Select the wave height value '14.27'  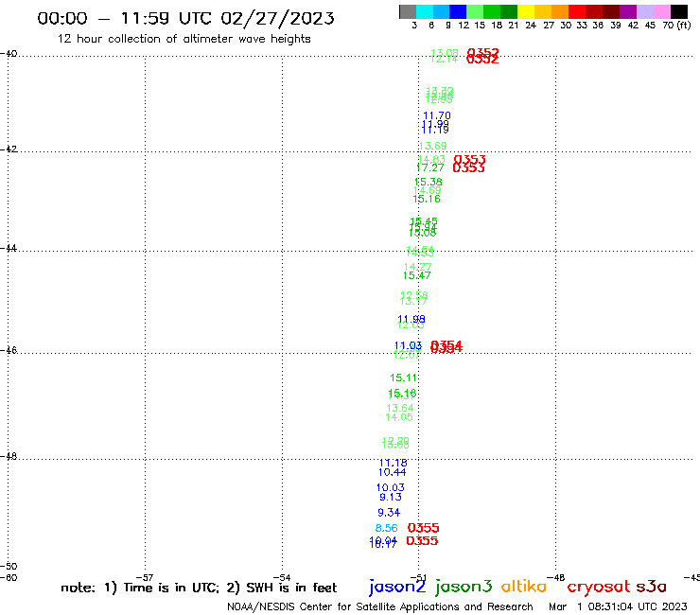pyautogui.click(x=417, y=267)
